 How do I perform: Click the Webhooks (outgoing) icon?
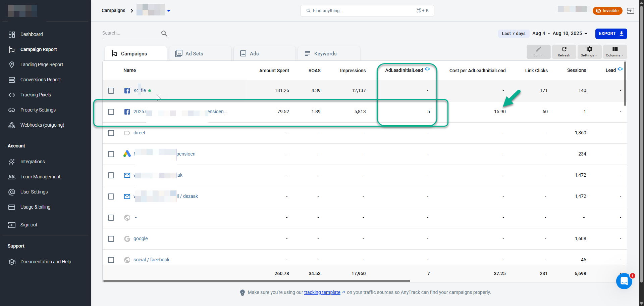coord(12,125)
